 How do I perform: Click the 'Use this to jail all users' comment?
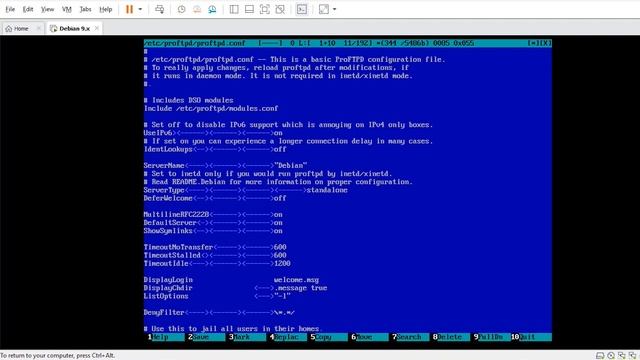[233, 329]
